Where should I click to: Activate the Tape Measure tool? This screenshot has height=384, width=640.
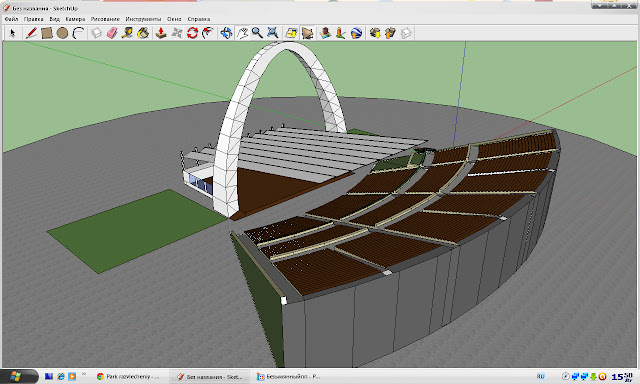click(127, 33)
